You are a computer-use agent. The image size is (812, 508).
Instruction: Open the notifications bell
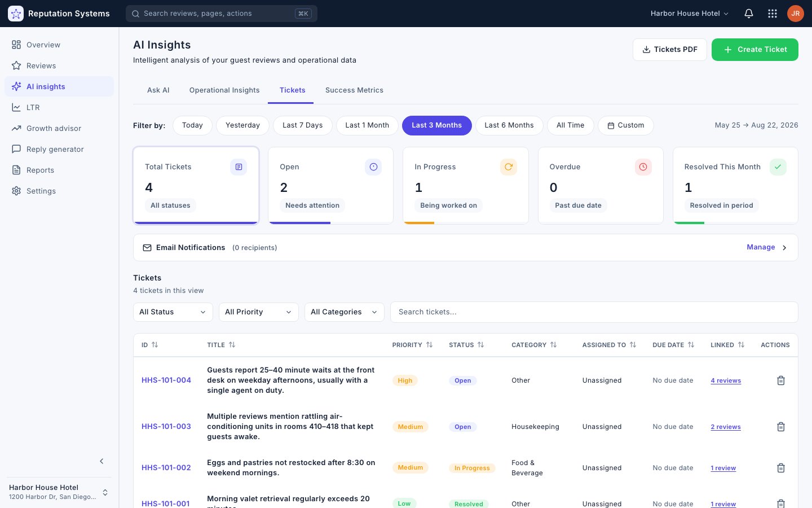point(749,14)
